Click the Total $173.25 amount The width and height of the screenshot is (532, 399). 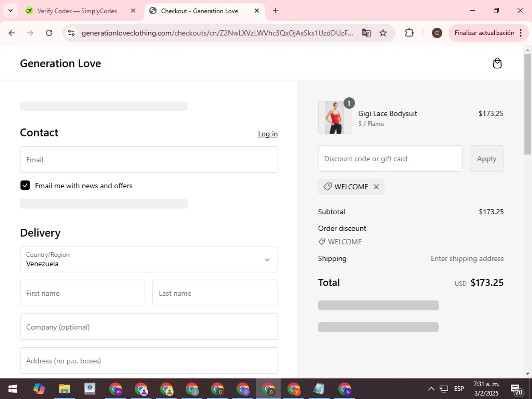[487, 283]
